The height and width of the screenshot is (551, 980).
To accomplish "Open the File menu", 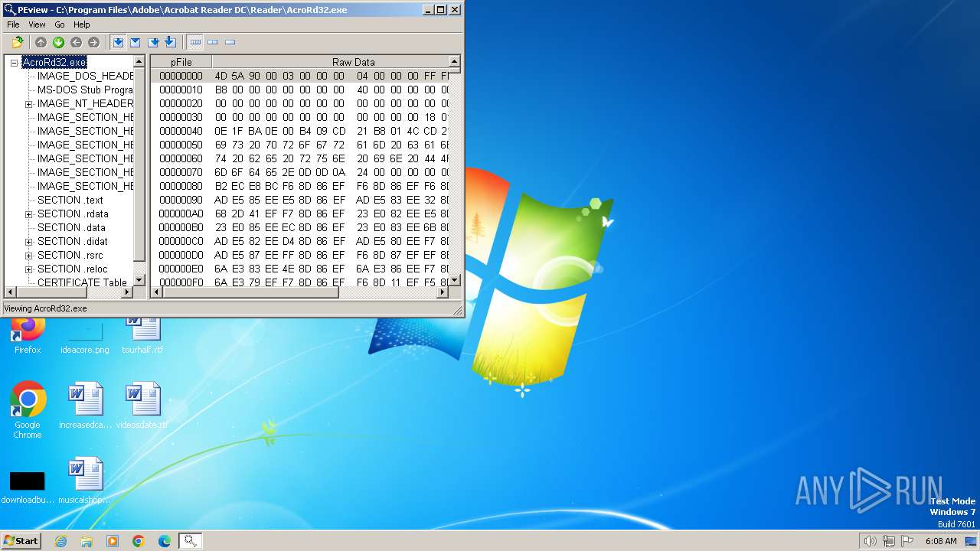I will pos(13,24).
